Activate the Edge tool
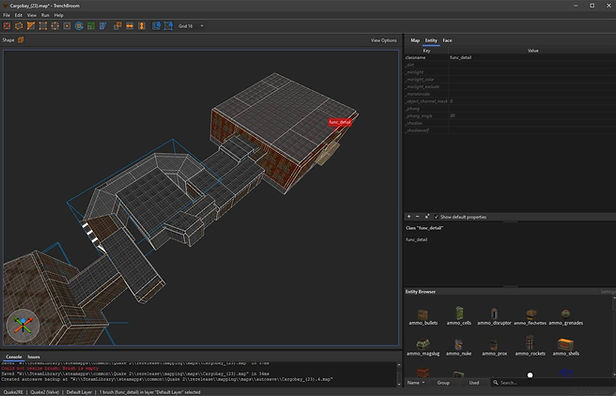Screen dimensions: 616x396 point(55,26)
